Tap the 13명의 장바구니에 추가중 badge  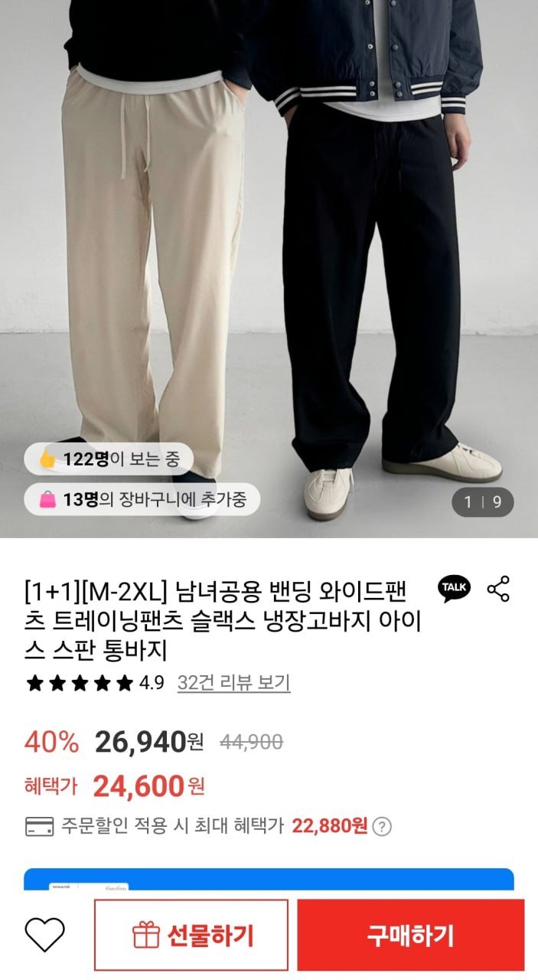[142, 500]
